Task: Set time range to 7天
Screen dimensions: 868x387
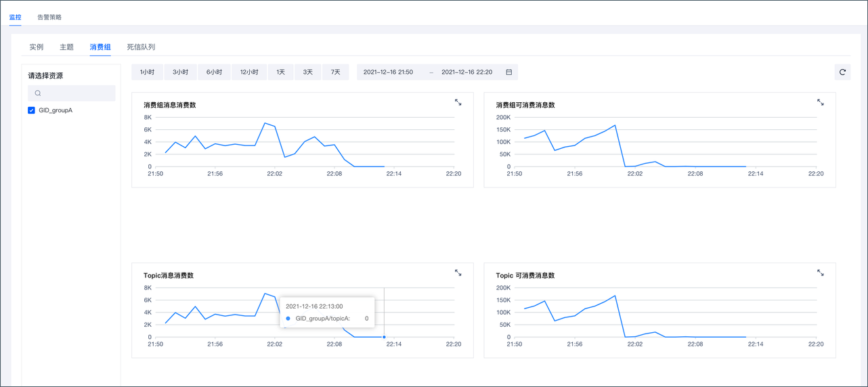Action: (x=336, y=72)
